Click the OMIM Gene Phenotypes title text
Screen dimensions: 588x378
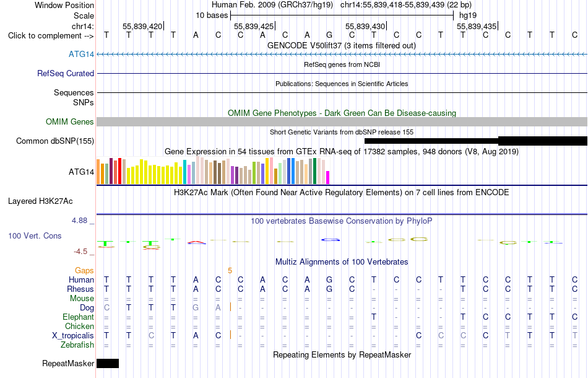(342, 113)
